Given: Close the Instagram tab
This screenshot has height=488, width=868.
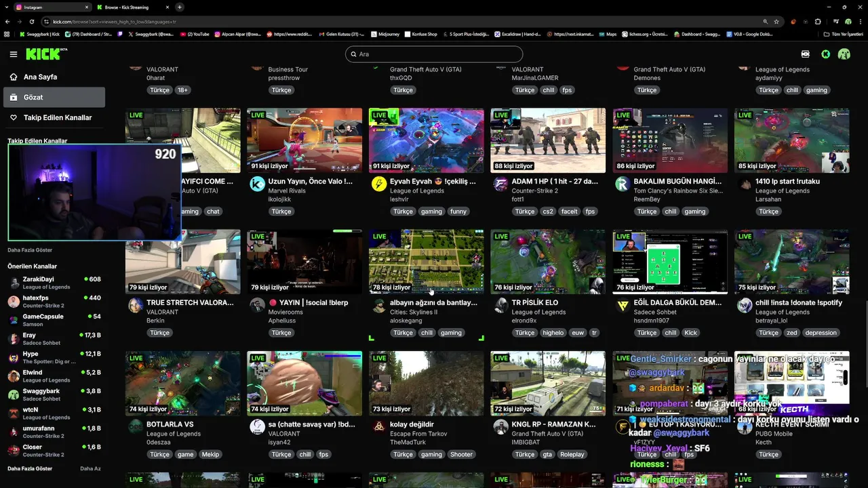Looking at the screenshot, I should click(86, 7).
